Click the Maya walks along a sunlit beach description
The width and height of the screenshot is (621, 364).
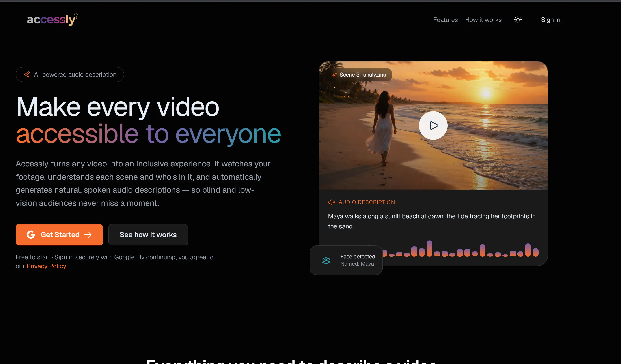pyautogui.click(x=431, y=221)
